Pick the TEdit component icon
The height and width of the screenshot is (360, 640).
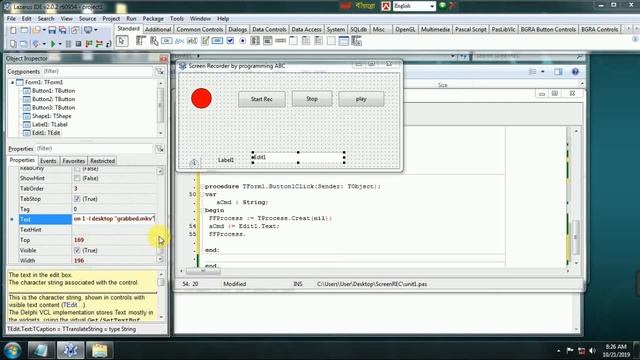pos(192,41)
